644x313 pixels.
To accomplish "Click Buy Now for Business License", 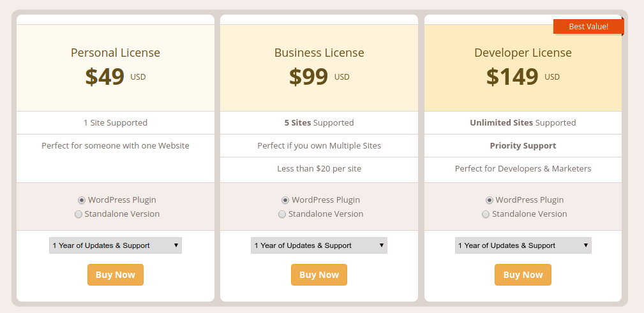I will click(x=319, y=275).
